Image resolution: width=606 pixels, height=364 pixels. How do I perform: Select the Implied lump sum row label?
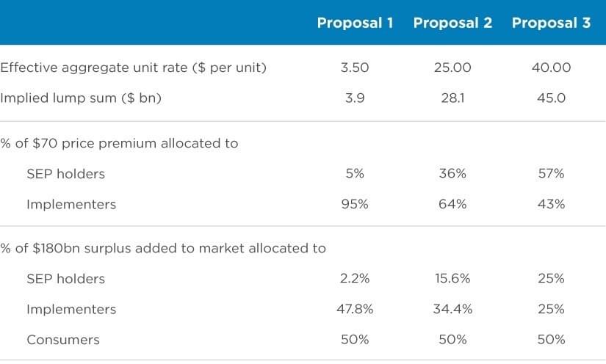click(x=80, y=98)
